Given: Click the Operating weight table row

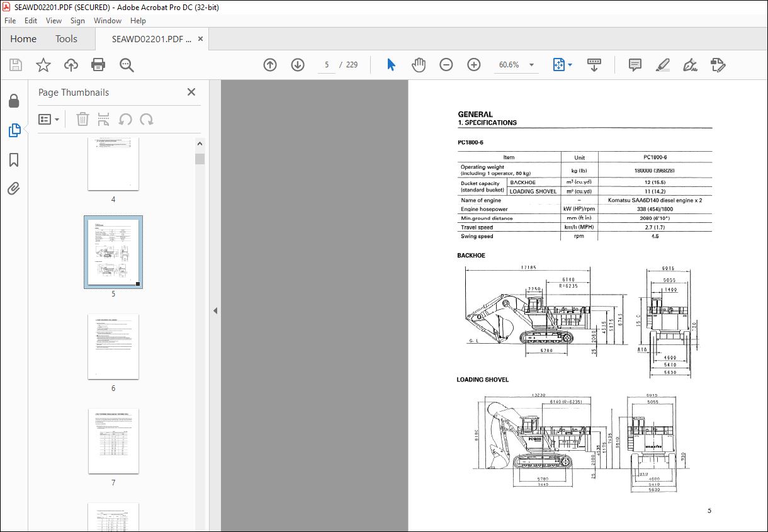Looking at the screenshot, I should tap(585, 170).
